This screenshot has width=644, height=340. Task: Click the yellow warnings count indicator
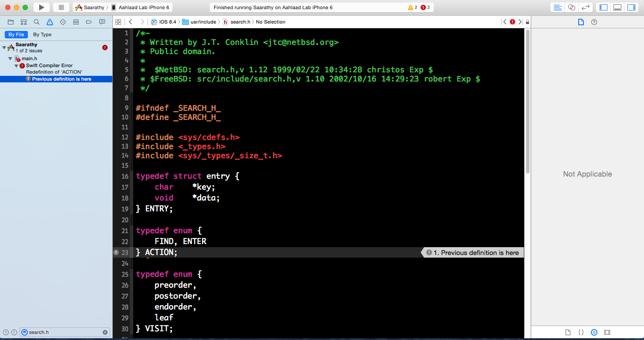[412, 7]
